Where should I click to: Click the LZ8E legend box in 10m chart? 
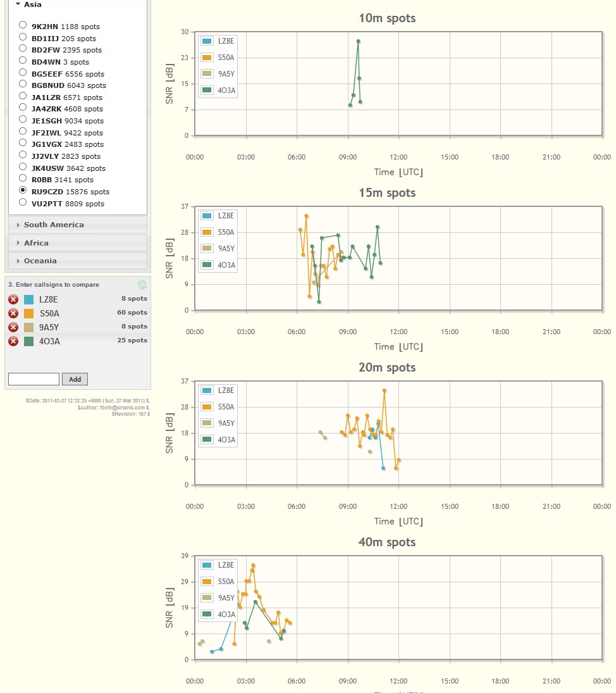(207, 41)
